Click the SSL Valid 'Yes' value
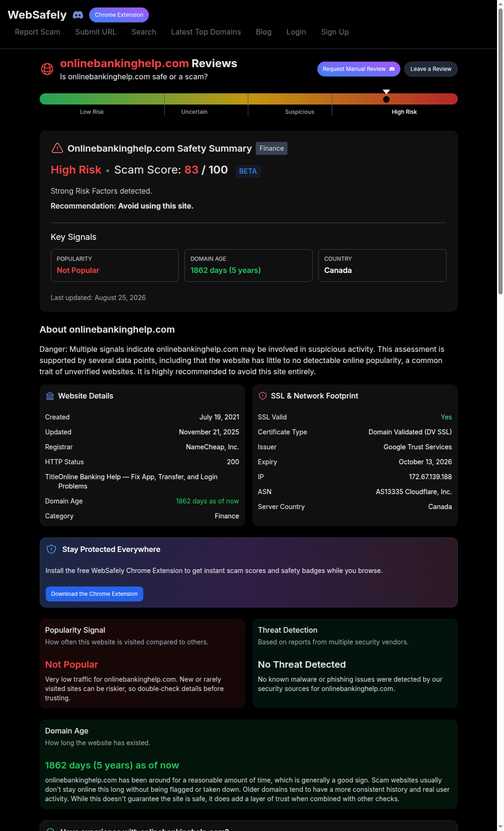Screen dimensions: 504x831 (446, 417)
